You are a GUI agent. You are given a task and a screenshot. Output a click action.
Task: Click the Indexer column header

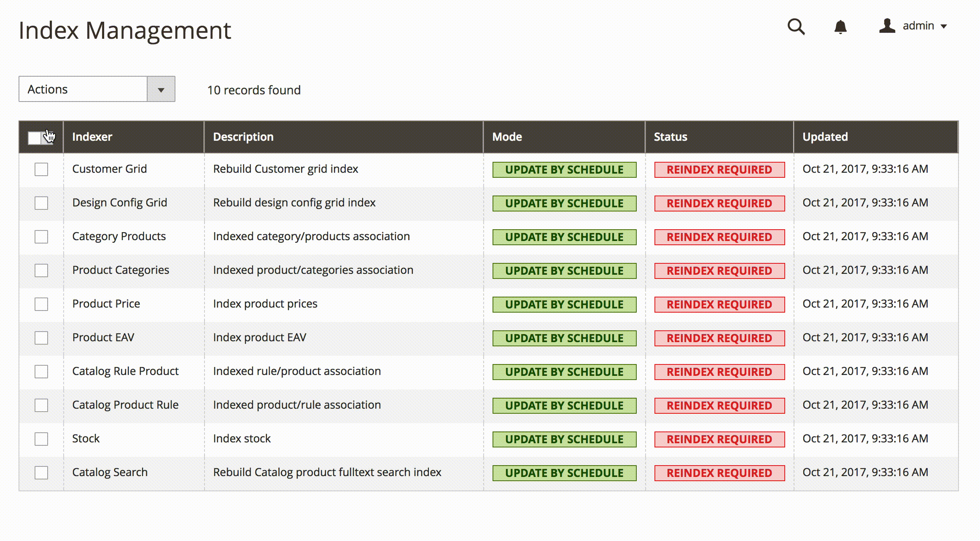[92, 137]
